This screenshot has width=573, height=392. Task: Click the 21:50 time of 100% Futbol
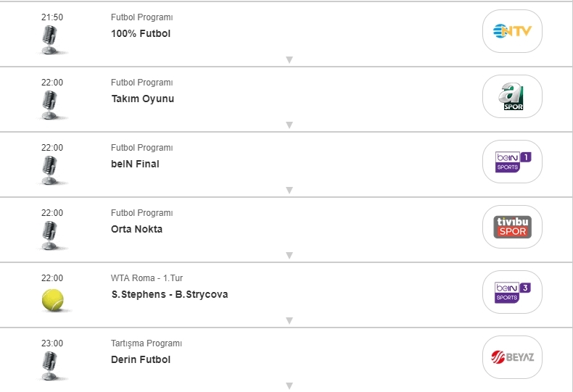(52, 17)
